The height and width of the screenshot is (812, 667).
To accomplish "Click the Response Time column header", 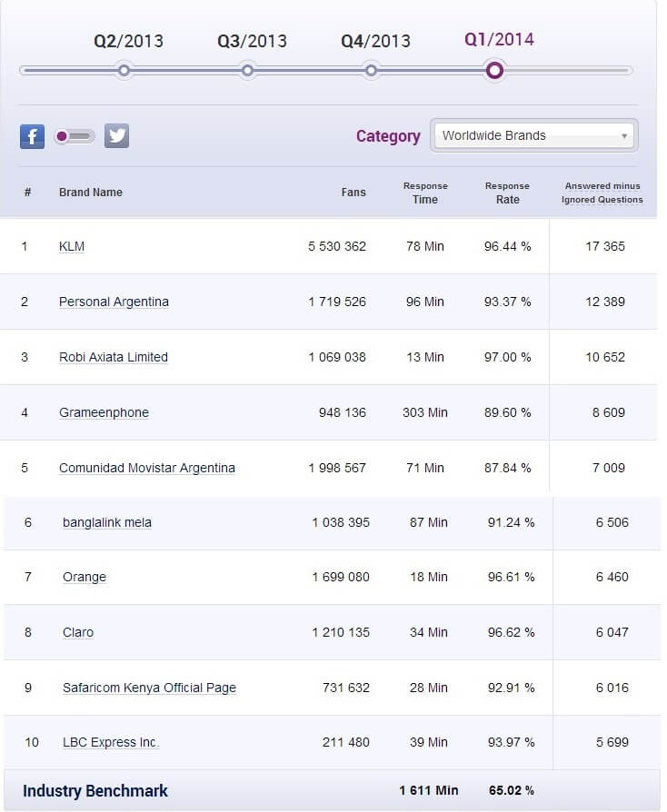I will [425, 193].
